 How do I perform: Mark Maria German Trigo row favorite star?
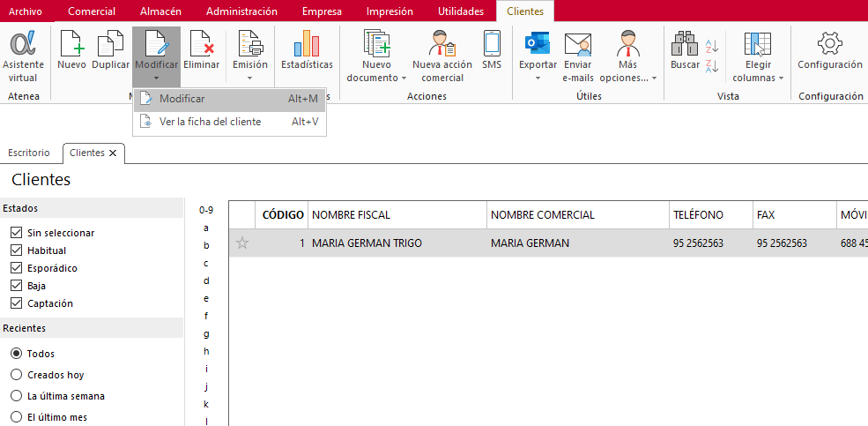(x=242, y=243)
